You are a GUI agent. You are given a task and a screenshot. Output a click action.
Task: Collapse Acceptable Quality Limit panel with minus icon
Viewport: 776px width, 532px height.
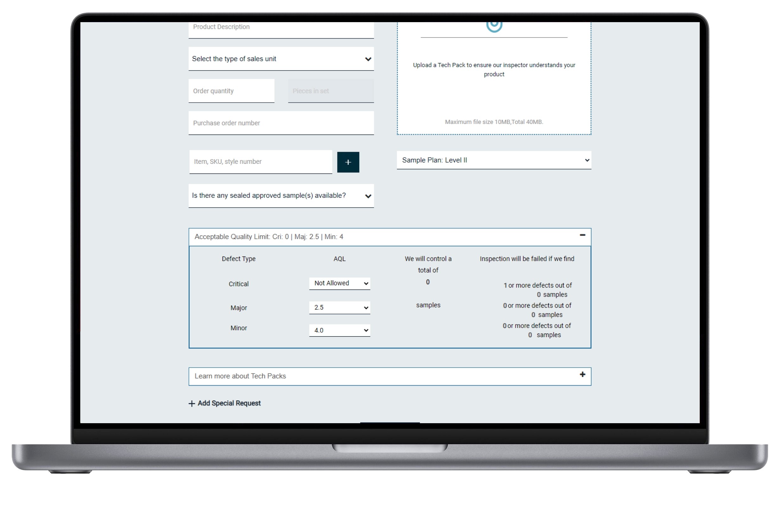click(582, 235)
